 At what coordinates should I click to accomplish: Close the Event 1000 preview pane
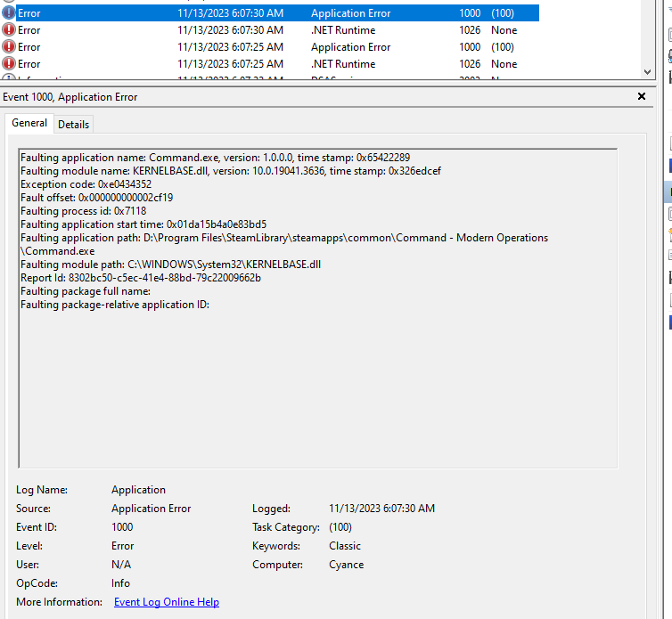click(641, 96)
